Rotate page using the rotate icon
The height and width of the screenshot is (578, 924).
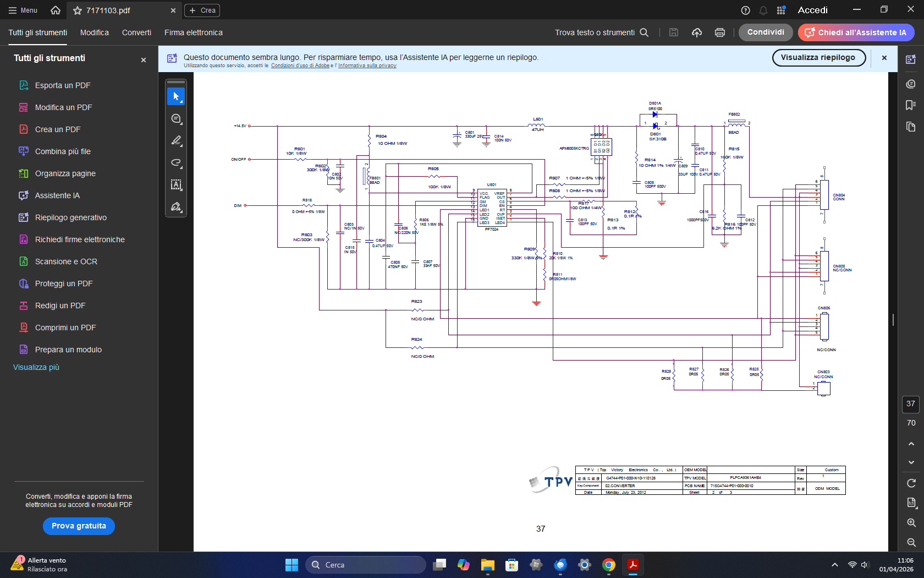tap(911, 483)
